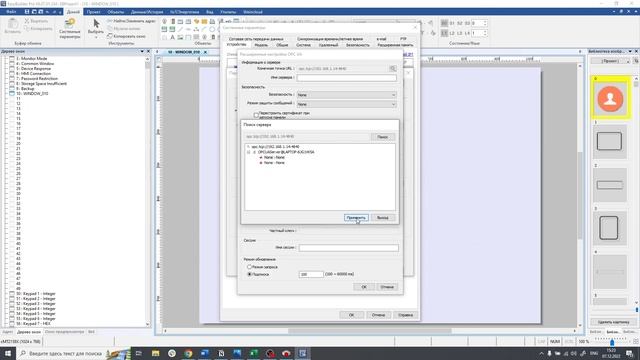Open the Файл menu
This screenshot has width=640, height=360.
coord(11,12)
